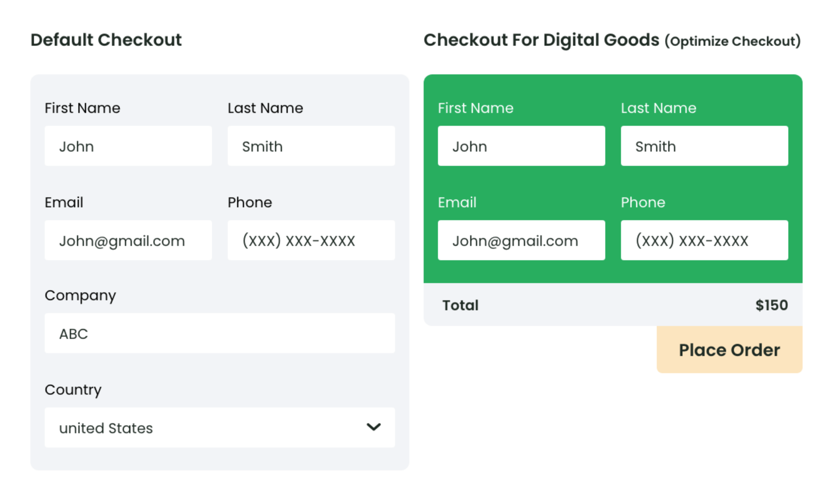Click the Default Checkout heading
The height and width of the screenshot is (504, 833).
[106, 39]
